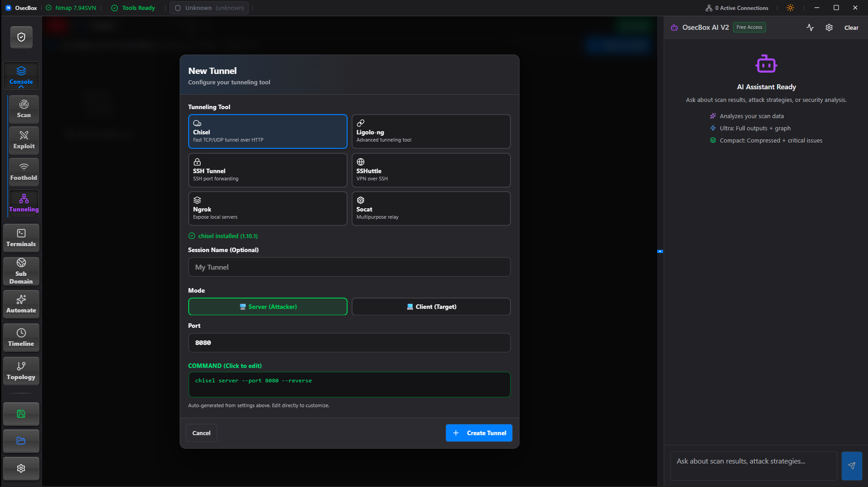Click 'Ultra: Full outputs + graph' text
The height and width of the screenshot is (487, 868).
point(755,129)
